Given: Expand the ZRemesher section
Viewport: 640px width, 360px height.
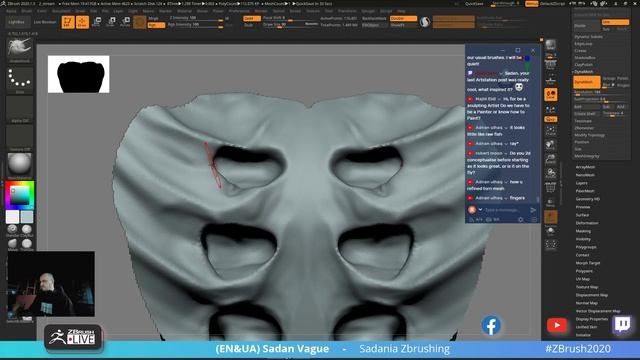Looking at the screenshot, I should pyautogui.click(x=584, y=128).
